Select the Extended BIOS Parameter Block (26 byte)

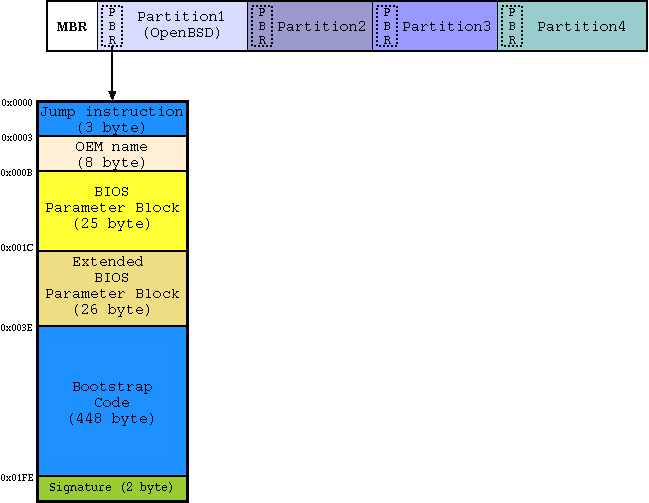[x=111, y=286]
